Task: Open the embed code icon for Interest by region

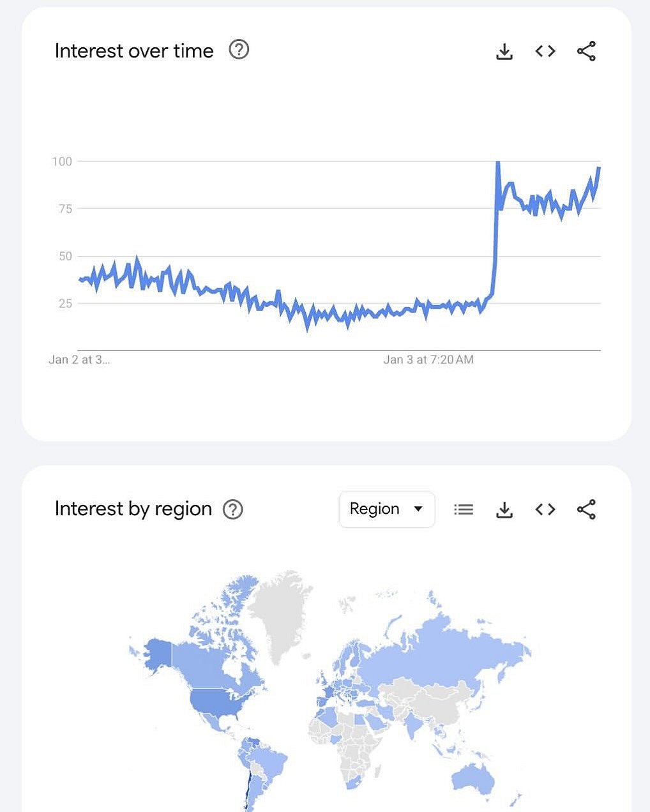Action: [545, 509]
